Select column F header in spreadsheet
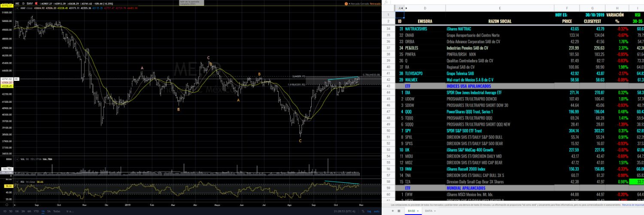644x215 pixels. point(567,8)
